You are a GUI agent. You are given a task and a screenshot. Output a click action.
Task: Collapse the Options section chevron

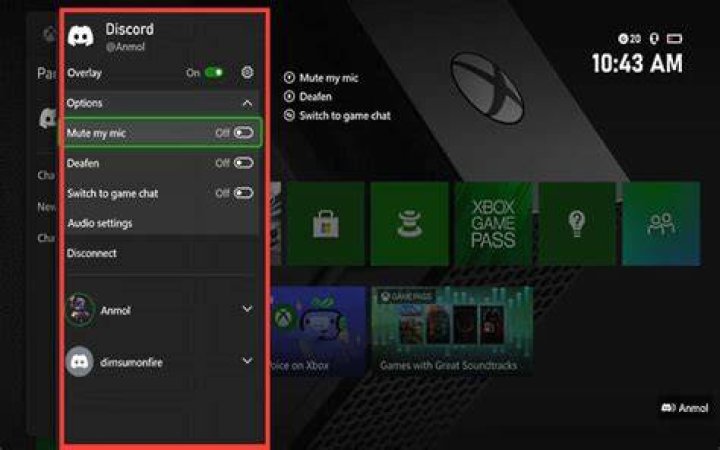click(247, 103)
